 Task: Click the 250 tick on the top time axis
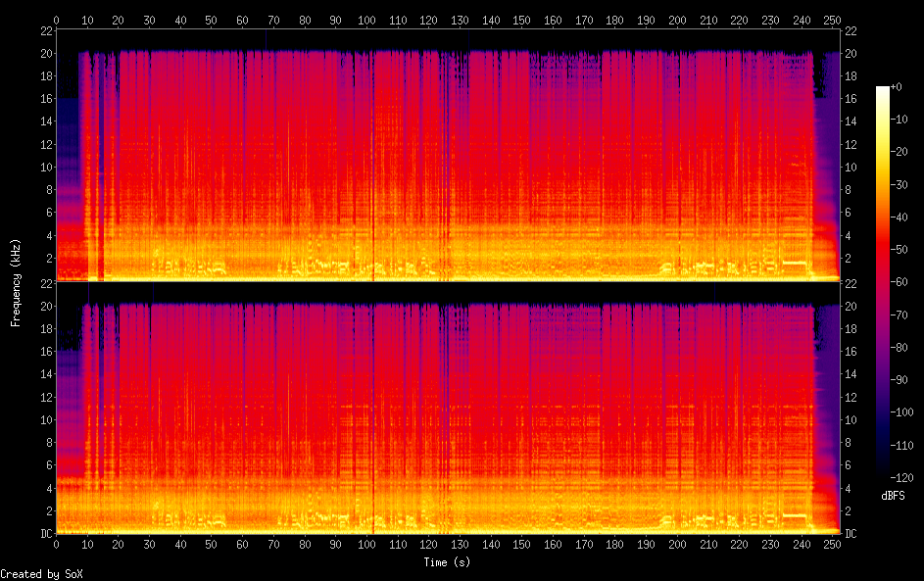(x=832, y=20)
